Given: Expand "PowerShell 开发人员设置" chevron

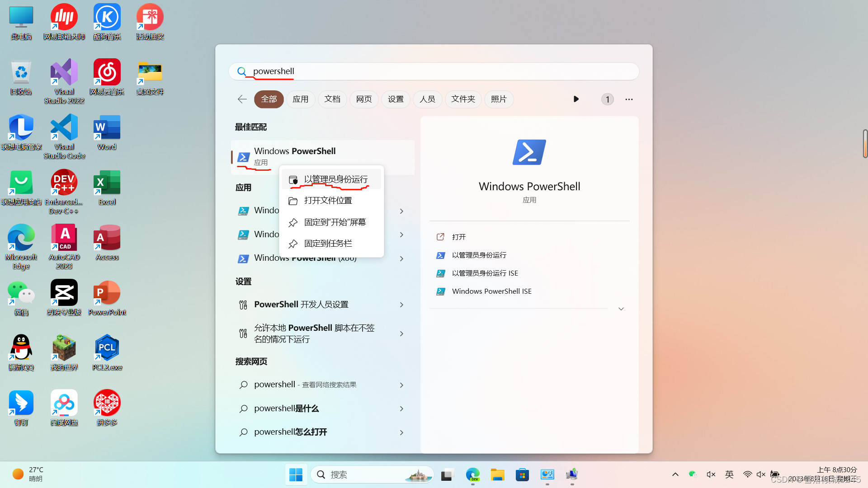Looking at the screenshot, I should (401, 305).
